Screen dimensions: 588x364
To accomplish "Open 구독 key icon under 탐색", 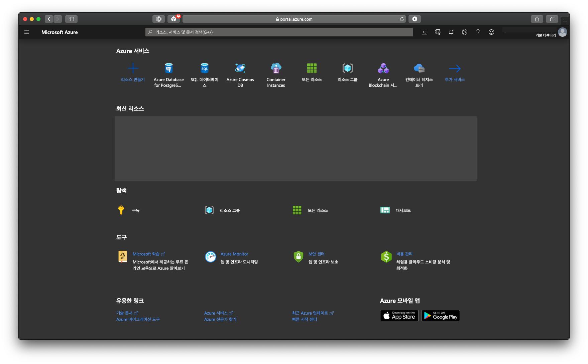I will point(121,210).
